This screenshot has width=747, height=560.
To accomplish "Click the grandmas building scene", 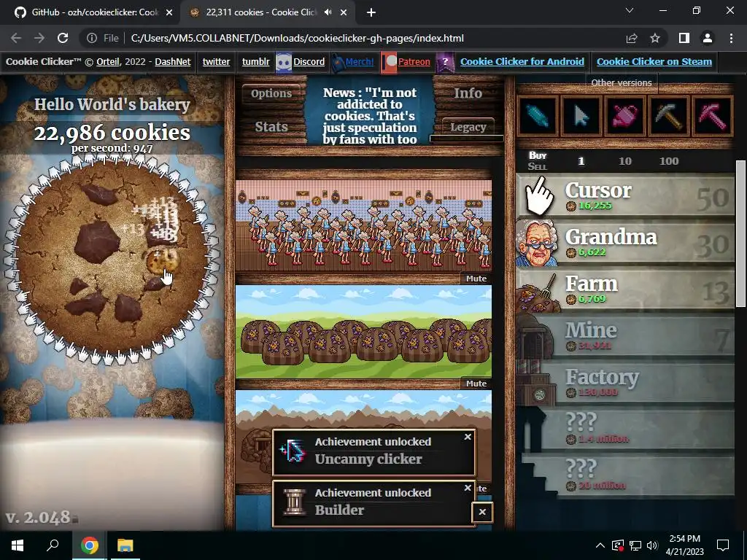I will coord(363,226).
